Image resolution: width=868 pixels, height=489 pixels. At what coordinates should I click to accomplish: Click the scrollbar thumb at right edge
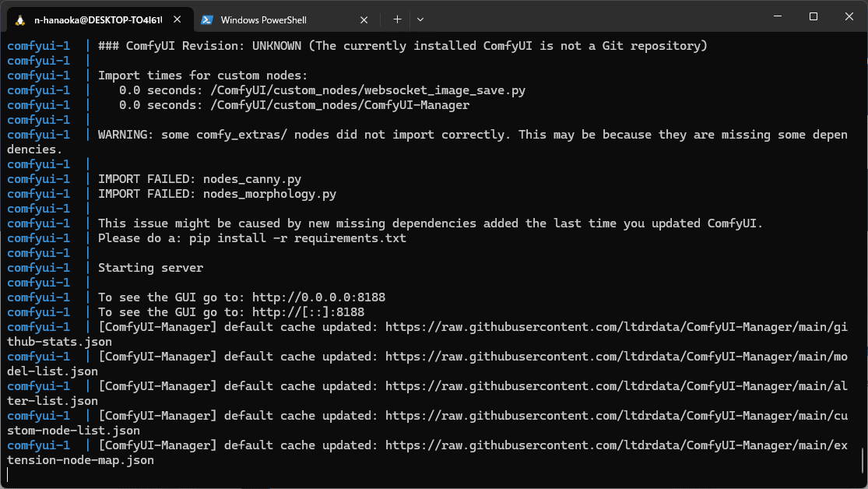click(x=863, y=461)
